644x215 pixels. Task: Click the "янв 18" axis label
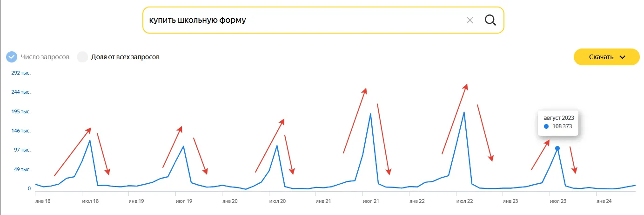[43, 201]
